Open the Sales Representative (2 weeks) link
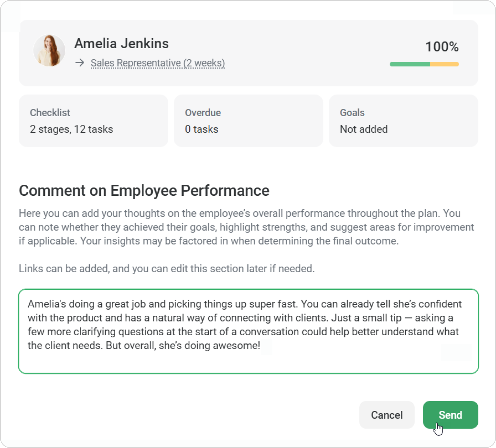Image resolution: width=496 pixels, height=448 pixels. (158, 63)
